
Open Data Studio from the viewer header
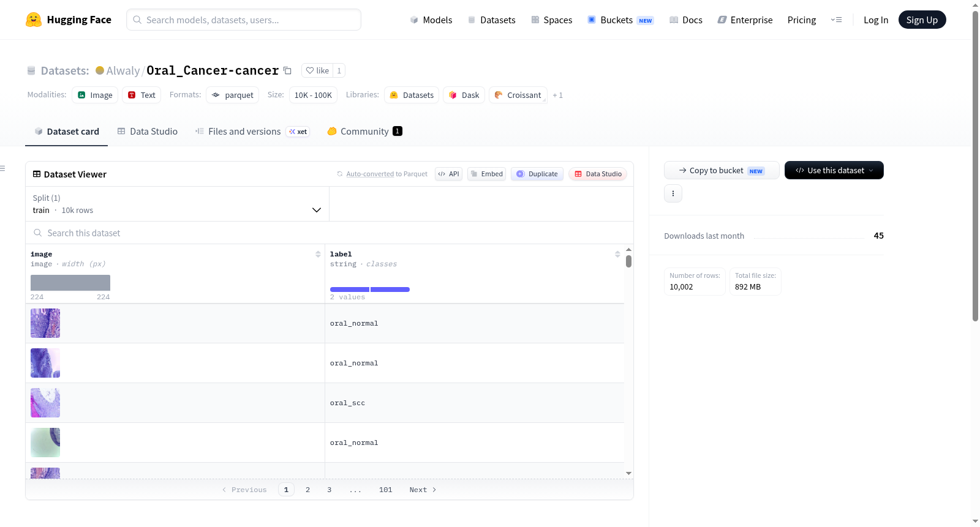tap(598, 174)
